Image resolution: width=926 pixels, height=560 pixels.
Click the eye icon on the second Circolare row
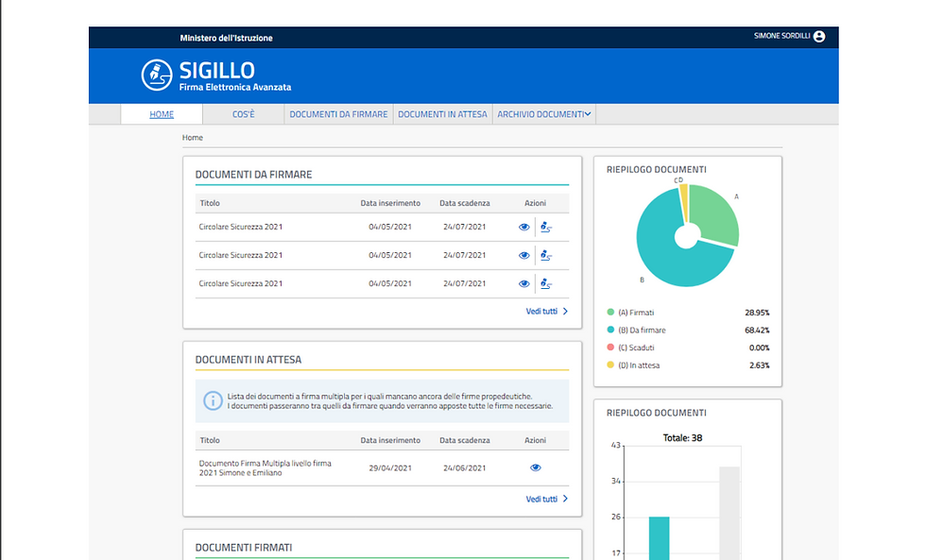524,255
